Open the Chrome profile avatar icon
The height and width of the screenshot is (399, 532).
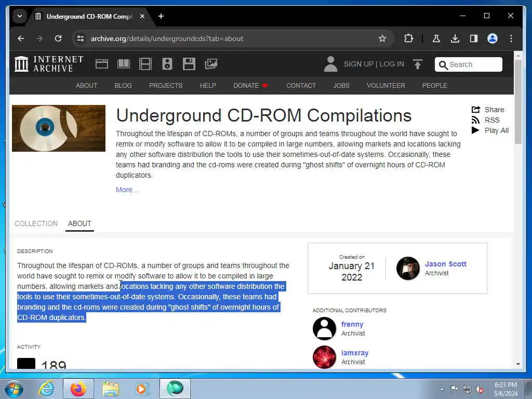point(493,38)
